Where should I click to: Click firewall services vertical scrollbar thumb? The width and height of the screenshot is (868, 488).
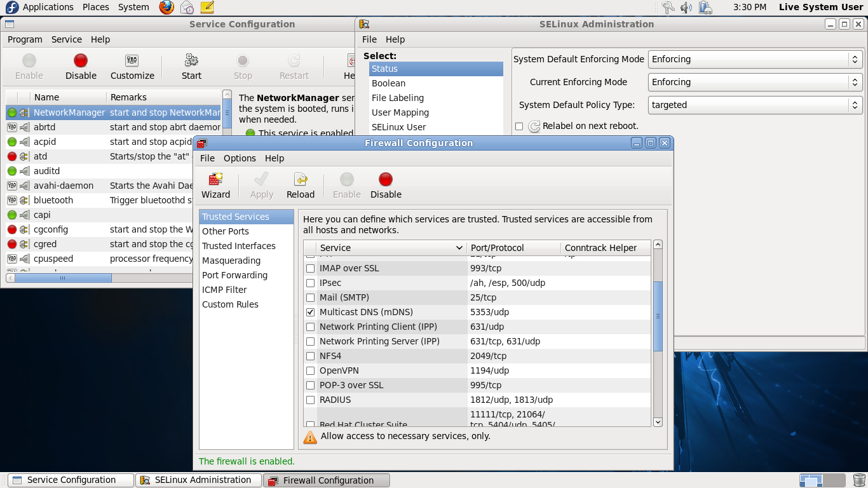pyautogui.click(x=658, y=316)
